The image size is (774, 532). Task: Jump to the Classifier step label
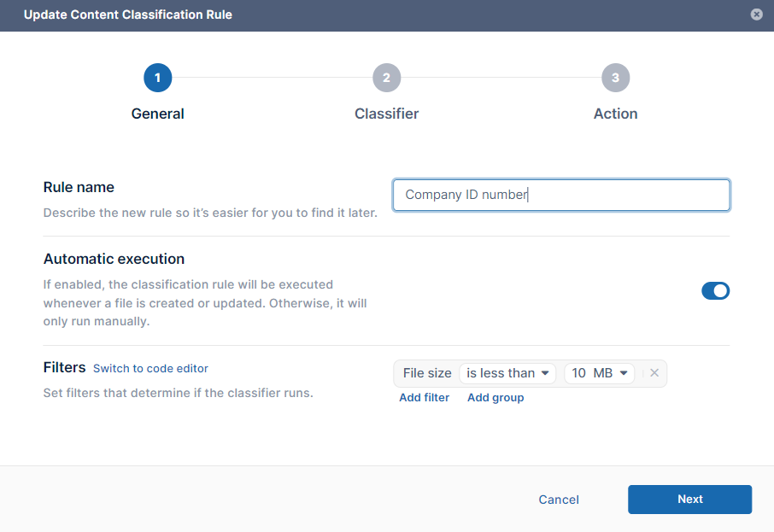386,114
